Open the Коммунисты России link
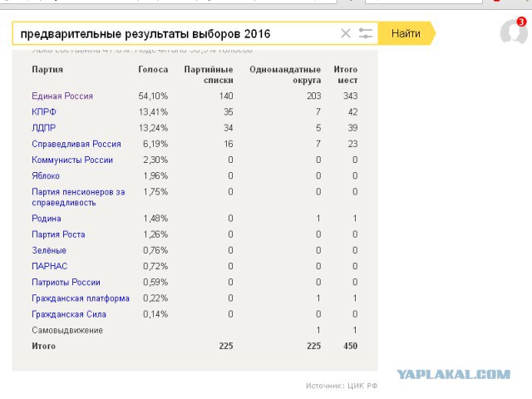 click(x=72, y=160)
